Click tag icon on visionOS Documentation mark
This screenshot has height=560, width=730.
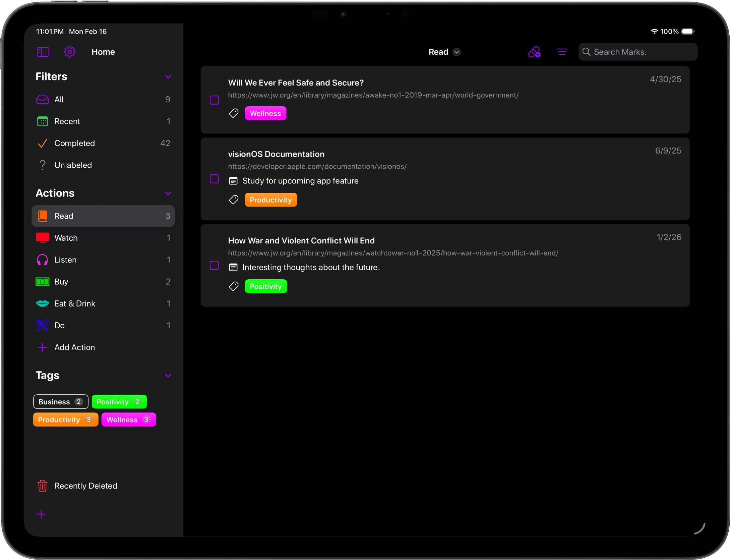click(234, 200)
